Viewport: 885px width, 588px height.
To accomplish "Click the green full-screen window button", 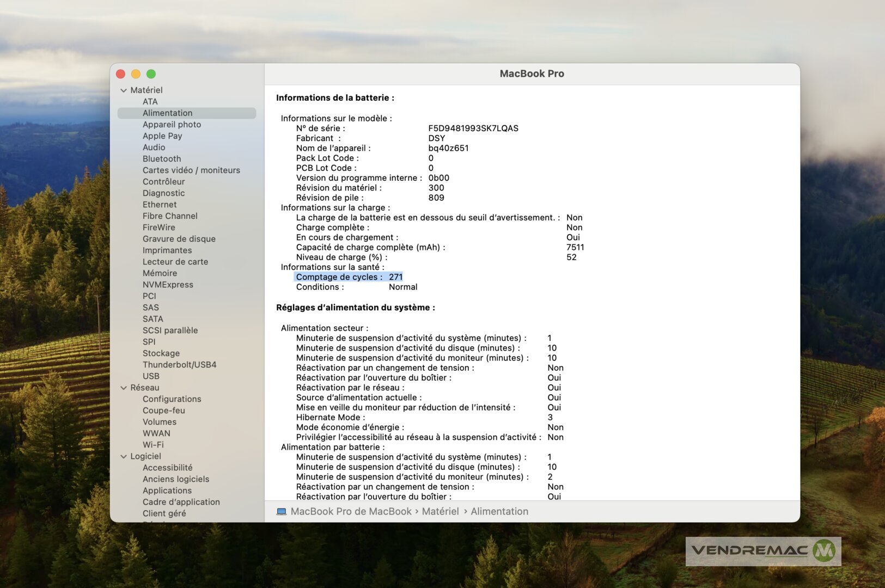I will click(x=151, y=74).
